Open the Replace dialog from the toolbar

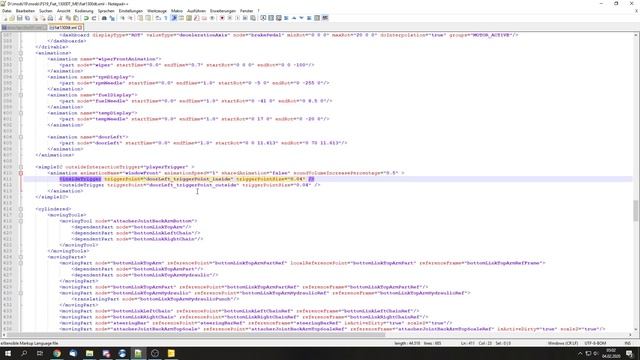(112, 18)
